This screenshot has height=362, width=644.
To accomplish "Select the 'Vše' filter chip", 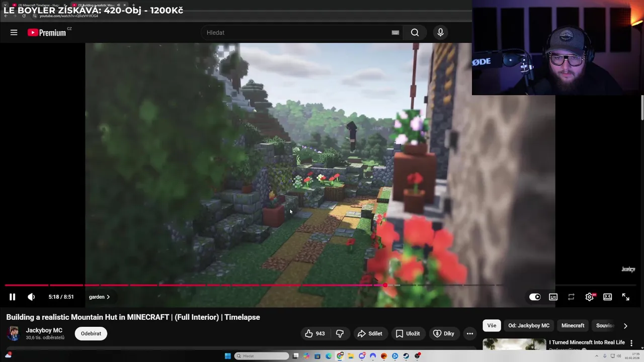I will 492,326.
